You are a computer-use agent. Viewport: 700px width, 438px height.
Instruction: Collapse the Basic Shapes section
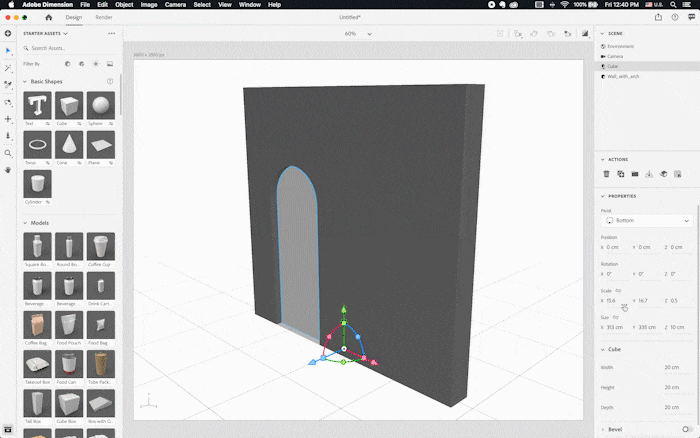pyautogui.click(x=25, y=82)
